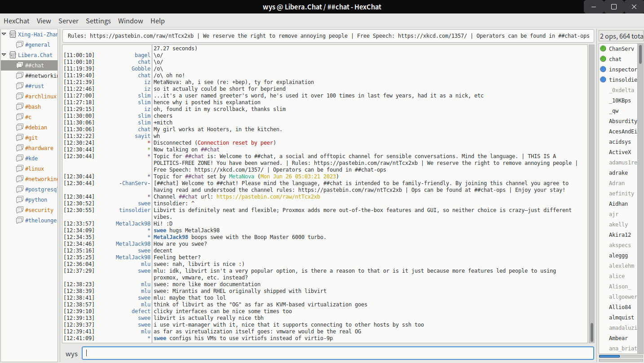The width and height of the screenshot is (644, 363).
Task: Click the server icon for Libera.Chat
Action: coord(13,55)
